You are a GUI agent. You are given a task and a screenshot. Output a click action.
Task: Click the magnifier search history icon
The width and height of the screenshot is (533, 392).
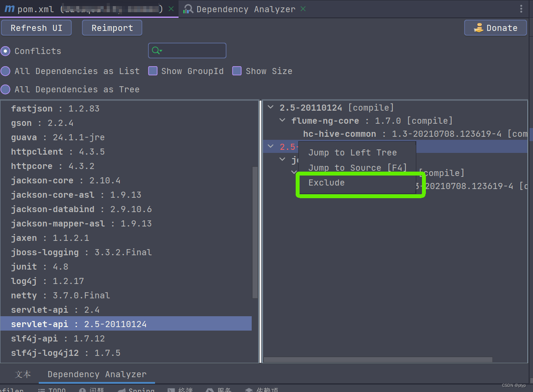click(157, 51)
